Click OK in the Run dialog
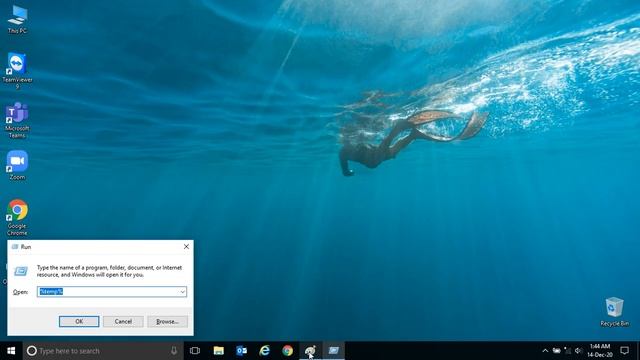The height and width of the screenshot is (360, 640). tap(79, 322)
